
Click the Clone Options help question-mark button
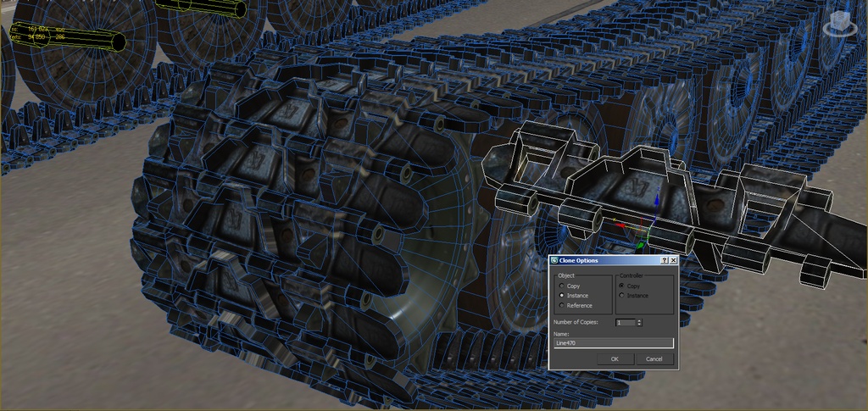(x=665, y=260)
